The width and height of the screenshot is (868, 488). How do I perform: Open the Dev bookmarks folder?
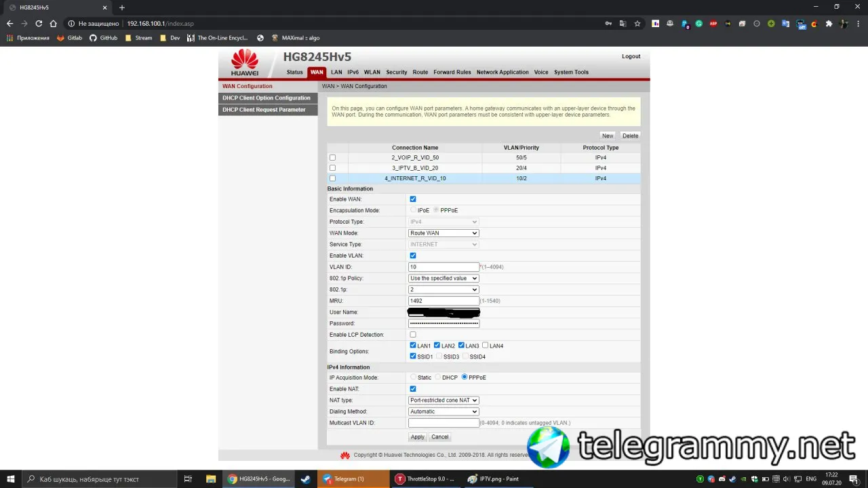point(170,38)
